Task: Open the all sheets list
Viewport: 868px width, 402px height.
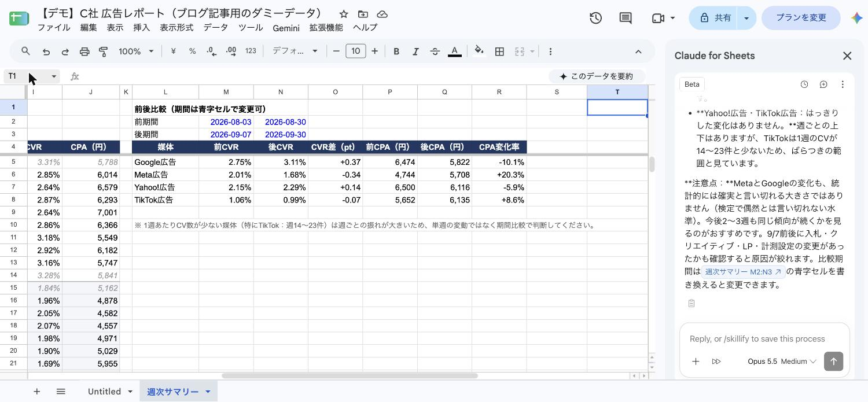Action: pyautogui.click(x=61, y=392)
